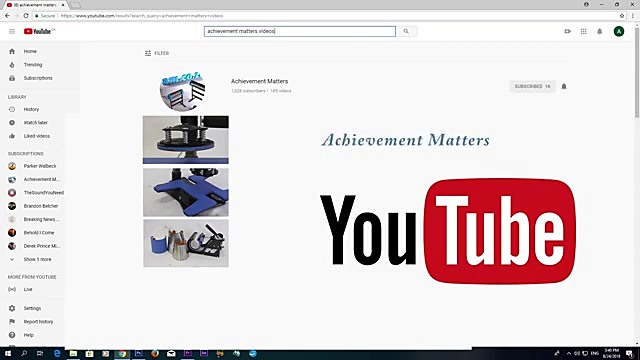Show hidden system tray icons
This screenshot has height=360, width=640.
[569, 353]
